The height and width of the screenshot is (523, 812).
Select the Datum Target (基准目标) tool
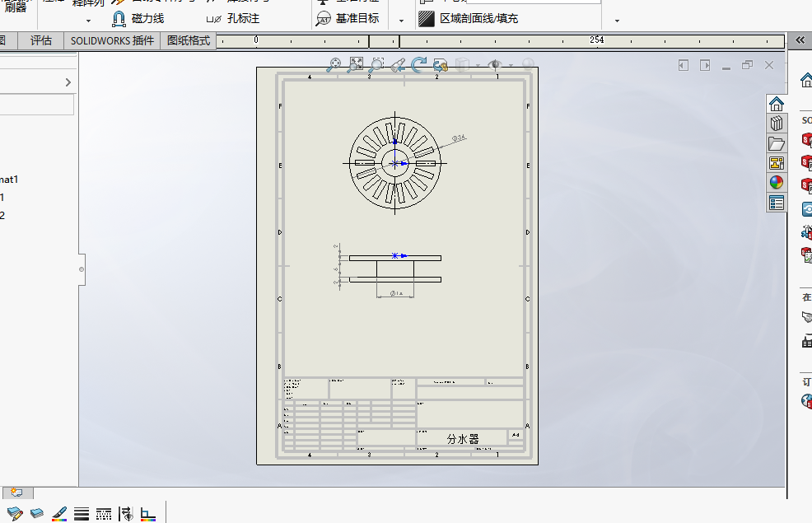click(348, 19)
